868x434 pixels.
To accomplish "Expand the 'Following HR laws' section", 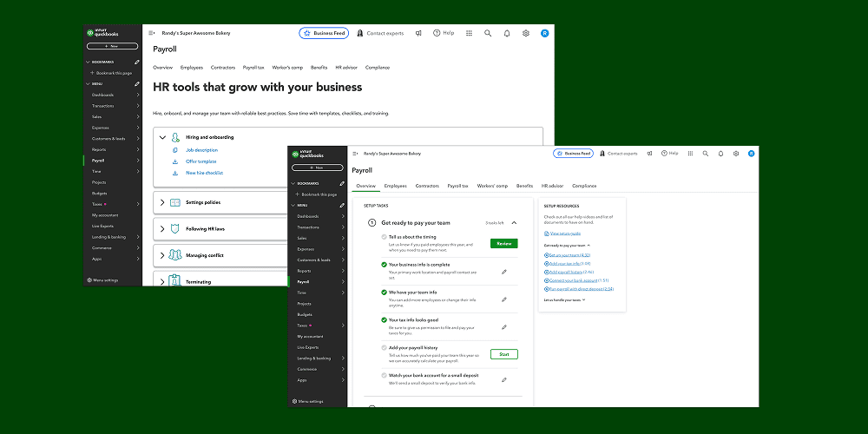I will pos(162,228).
